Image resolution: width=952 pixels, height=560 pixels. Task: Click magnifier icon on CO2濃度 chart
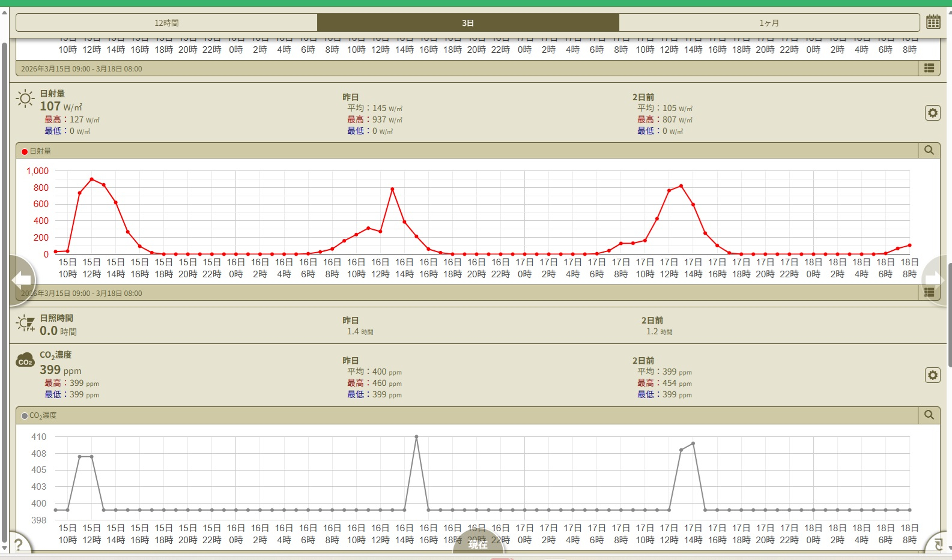pos(929,415)
